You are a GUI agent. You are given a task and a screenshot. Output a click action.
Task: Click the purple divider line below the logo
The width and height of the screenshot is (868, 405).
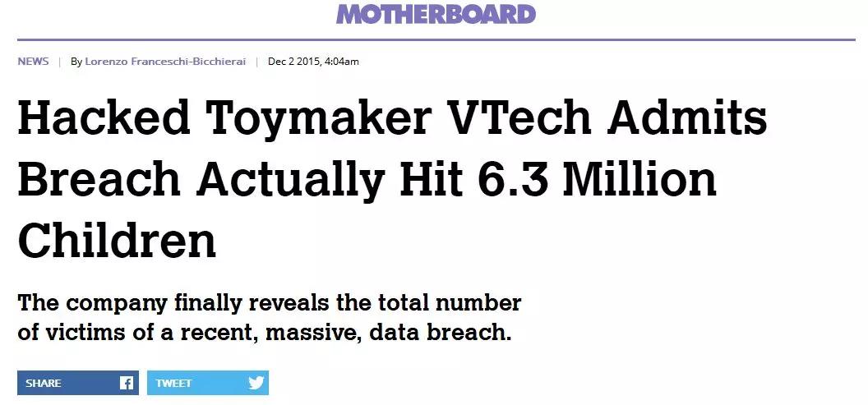pos(436,39)
